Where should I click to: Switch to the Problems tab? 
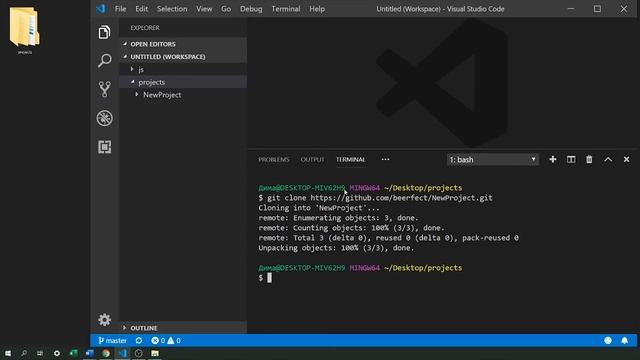(x=274, y=160)
